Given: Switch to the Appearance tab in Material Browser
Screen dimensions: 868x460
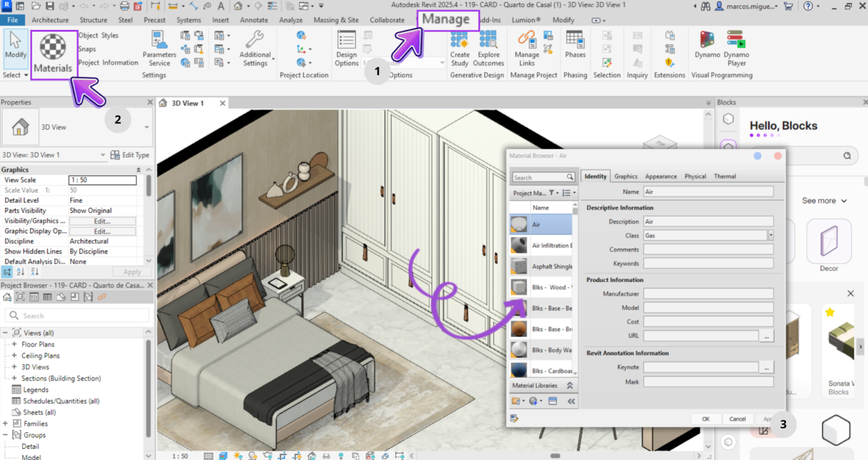Looking at the screenshot, I should pos(661,176).
